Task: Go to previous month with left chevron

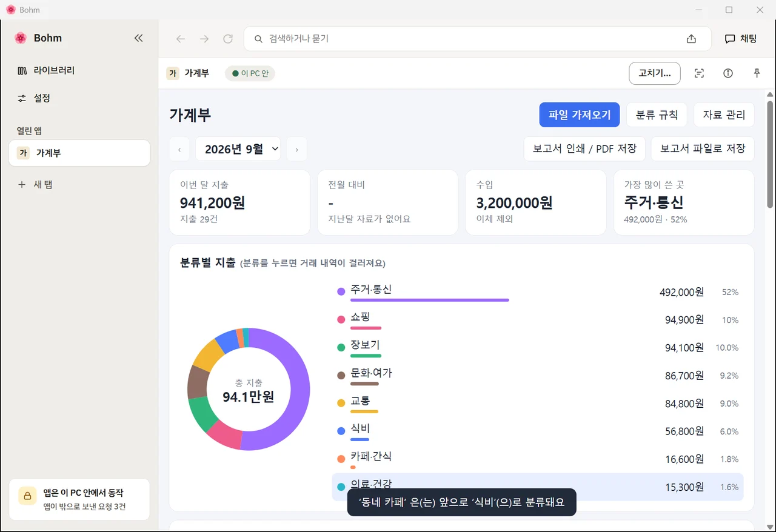Action: click(x=179, y=149)
